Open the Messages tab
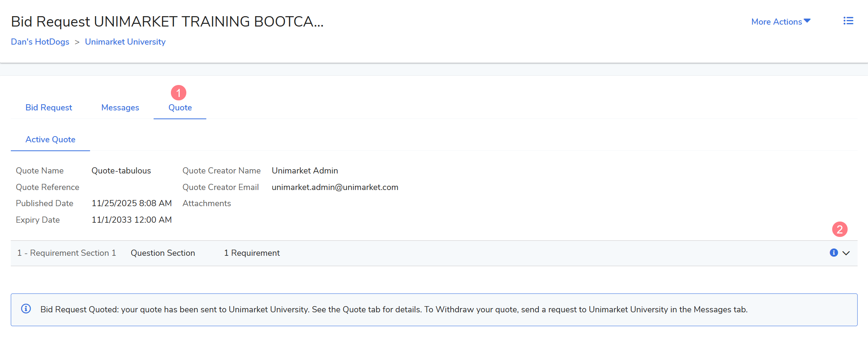The width and height of the screenshot is (868, 340). [120, 108]
